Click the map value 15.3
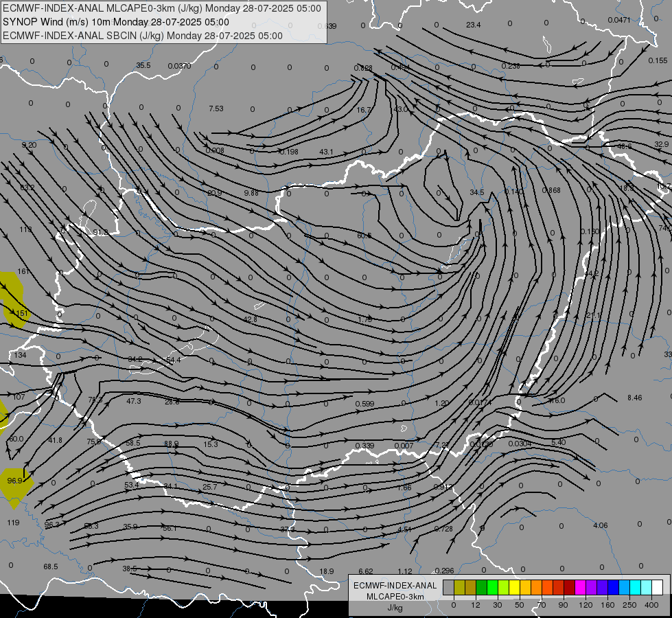Viewport: 672px width, 618px height. (211, 444)
